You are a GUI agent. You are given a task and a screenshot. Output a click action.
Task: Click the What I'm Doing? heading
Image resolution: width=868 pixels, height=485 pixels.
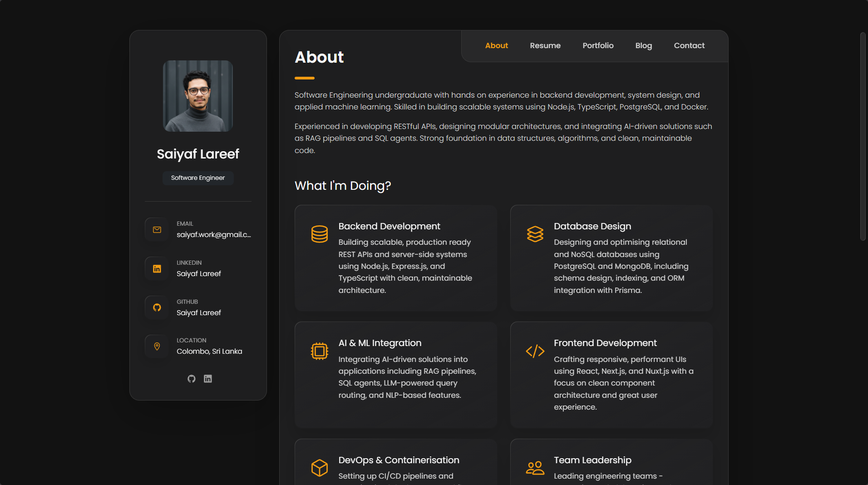343,186
